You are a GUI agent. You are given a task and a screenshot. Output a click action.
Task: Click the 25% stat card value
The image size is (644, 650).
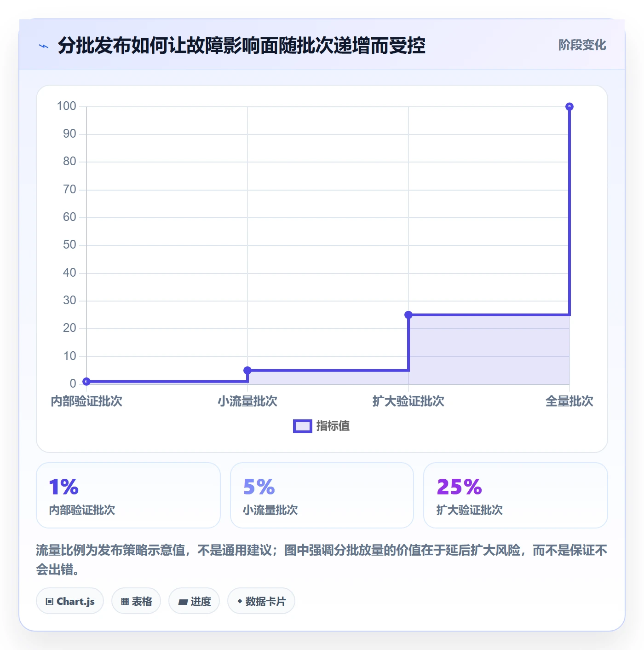pos(459,487)
